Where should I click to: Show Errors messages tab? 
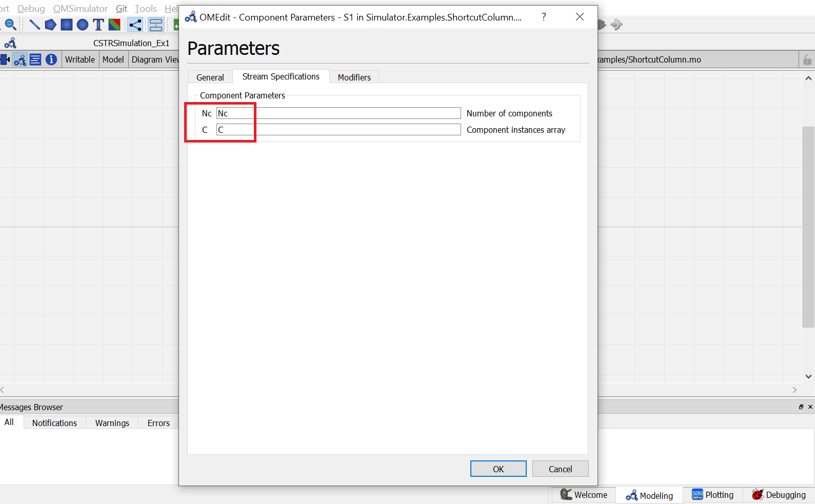(x=158, y=423)
